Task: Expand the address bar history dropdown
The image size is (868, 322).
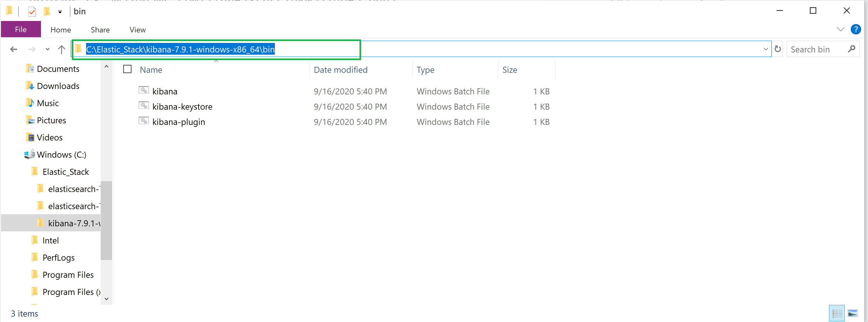Action: (x=765, y=49)
